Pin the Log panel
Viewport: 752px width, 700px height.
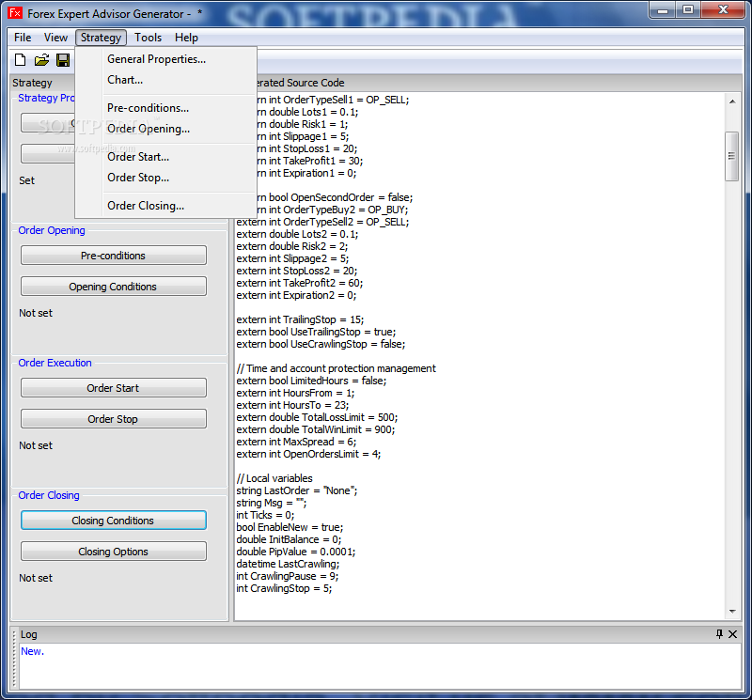tap(719, 634)
